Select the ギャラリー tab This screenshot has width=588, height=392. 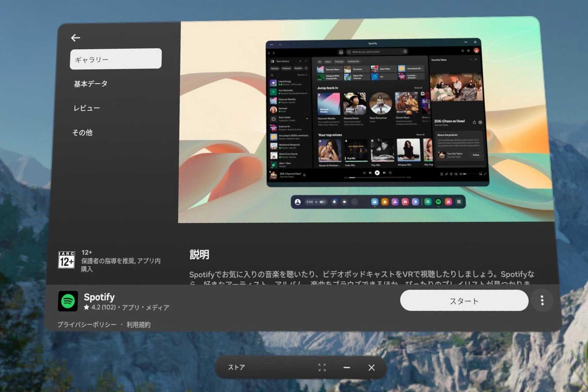pyautogui.click(x=115, y=59)
